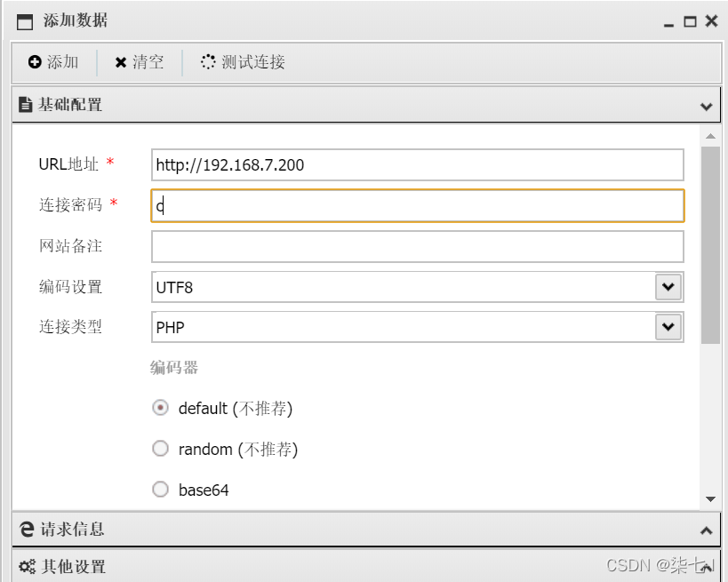The width and height of the screenshot is (728, 582).
Task: Click the window icon beside 添加数据 title
Action: (x=25, y=21)
